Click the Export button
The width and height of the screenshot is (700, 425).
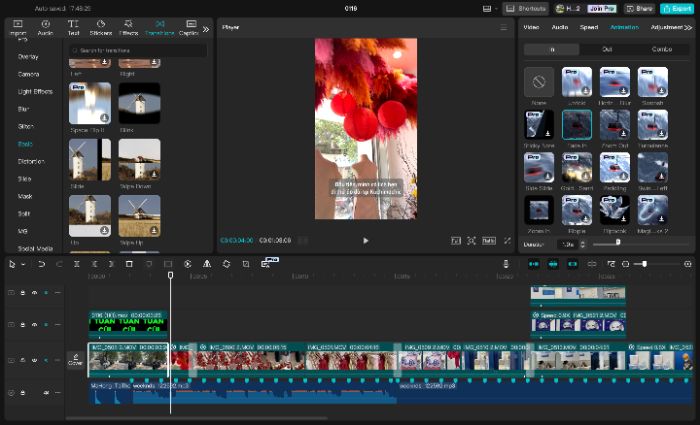point(677,8)
